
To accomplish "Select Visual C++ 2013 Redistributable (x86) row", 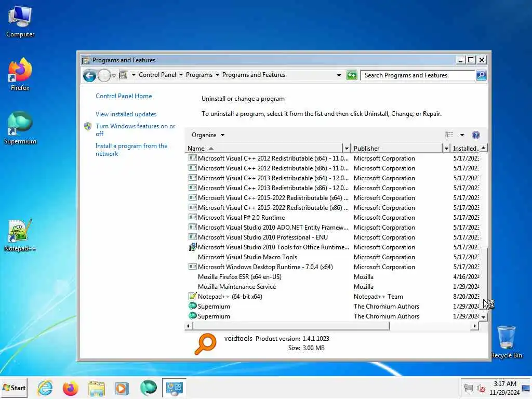I will (x=332, y=188).
